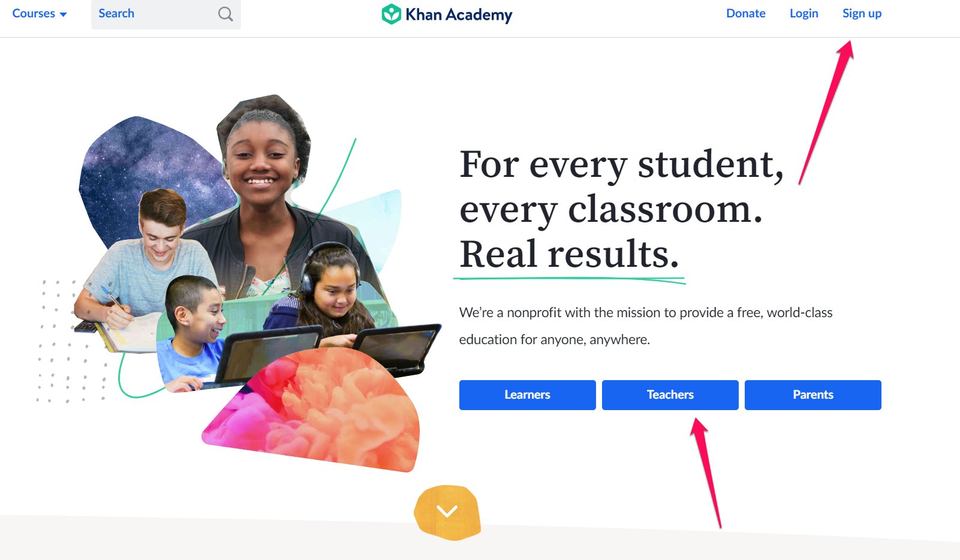Choose the Parents button
The image size is (960, 560).
pos(812,395)
